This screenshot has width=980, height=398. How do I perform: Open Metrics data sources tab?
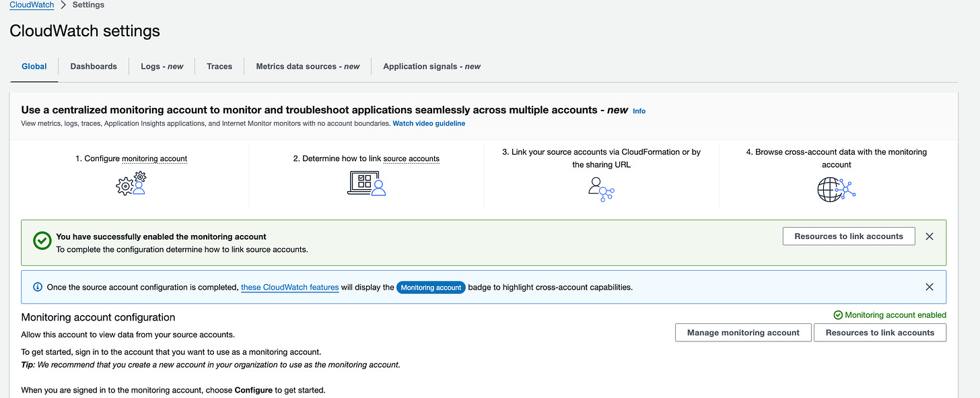[x=308, y=67]
